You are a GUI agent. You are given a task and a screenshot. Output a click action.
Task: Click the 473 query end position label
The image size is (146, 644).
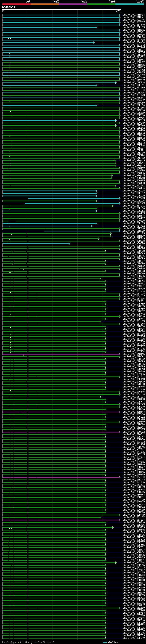click(118, 11)
